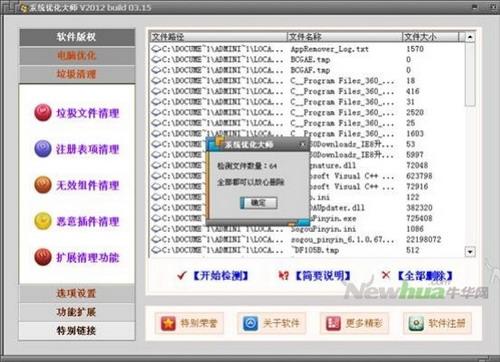Screen dimensions: 500x362
Task: Select 扩展清理功能 in the cleanup list
Action: click(87, 257)
